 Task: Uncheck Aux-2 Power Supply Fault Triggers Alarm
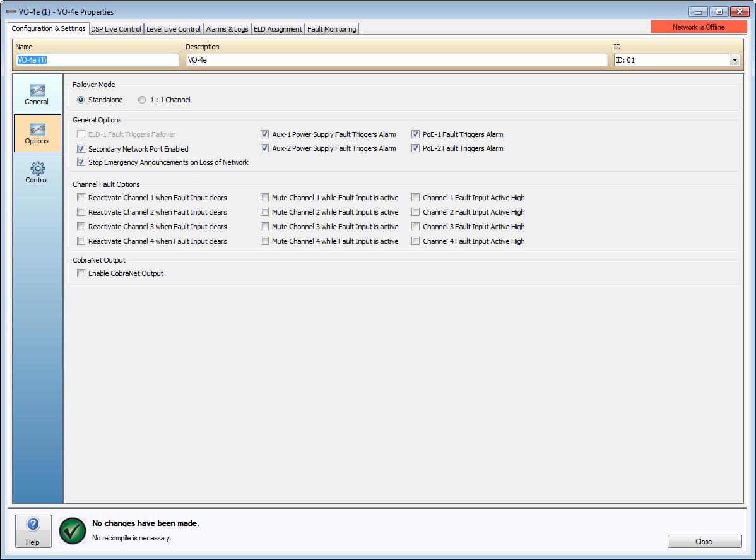[264, 148]
